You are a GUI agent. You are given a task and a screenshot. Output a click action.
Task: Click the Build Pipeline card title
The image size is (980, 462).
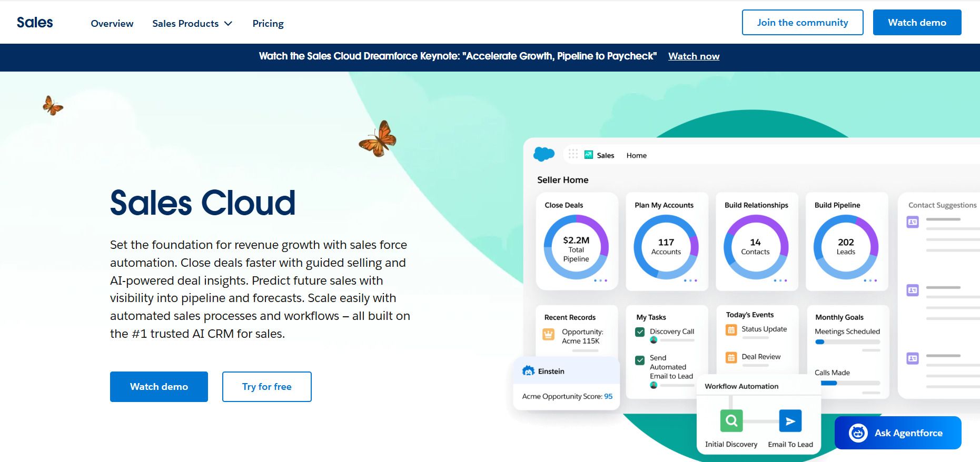coord(837,205)
